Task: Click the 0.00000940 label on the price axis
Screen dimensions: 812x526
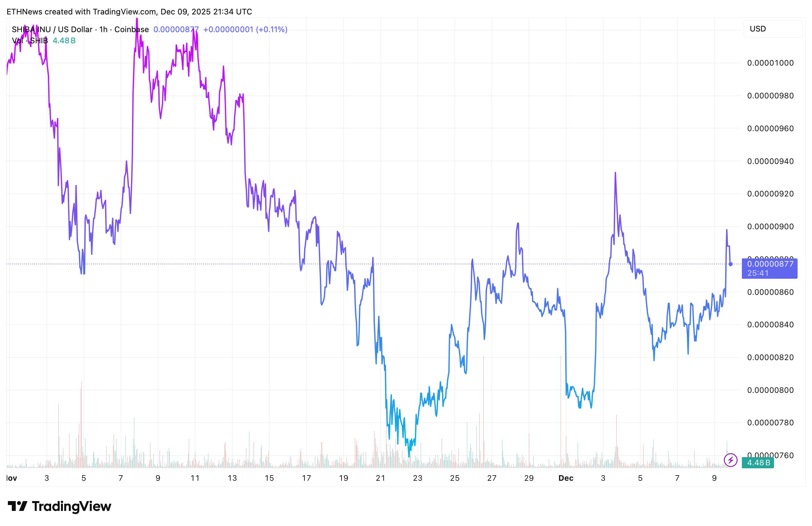Action: click(770, 161)
